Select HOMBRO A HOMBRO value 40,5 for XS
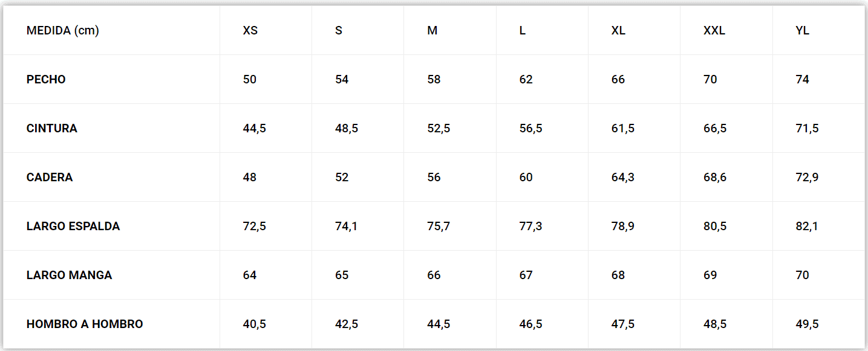Screen dimensions: 868x351 pyautogui.click(x=254, y=324)
